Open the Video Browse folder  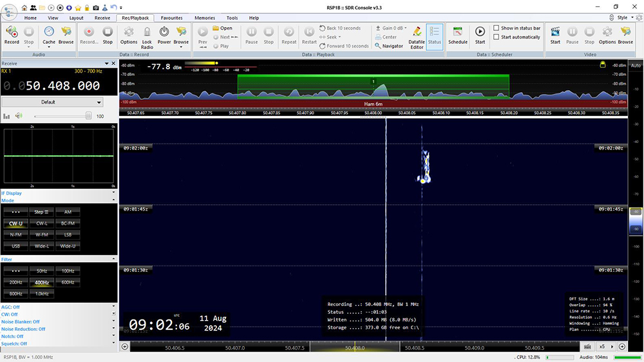pyautogui.click(x=625, y=35)
